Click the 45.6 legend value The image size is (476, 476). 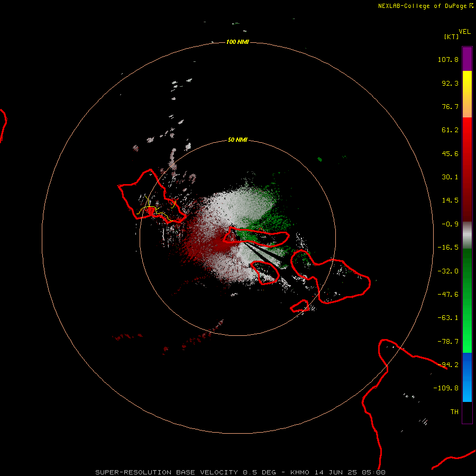pos(450,153)
